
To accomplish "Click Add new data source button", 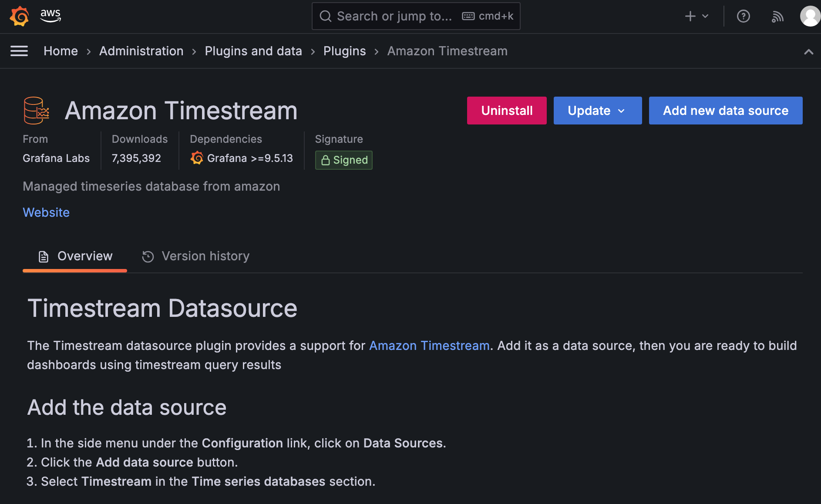I will [726, 111].
